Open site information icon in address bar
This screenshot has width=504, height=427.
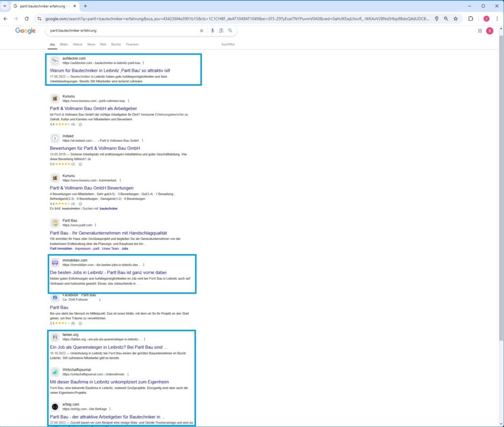[x=39, y=19]
